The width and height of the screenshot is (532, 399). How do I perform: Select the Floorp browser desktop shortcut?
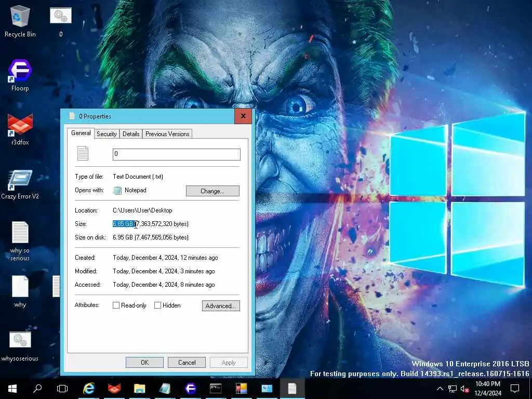tap(20, 75)
